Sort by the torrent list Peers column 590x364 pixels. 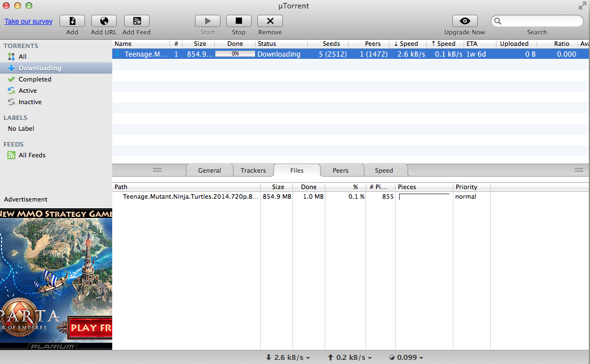pos(369,44)
